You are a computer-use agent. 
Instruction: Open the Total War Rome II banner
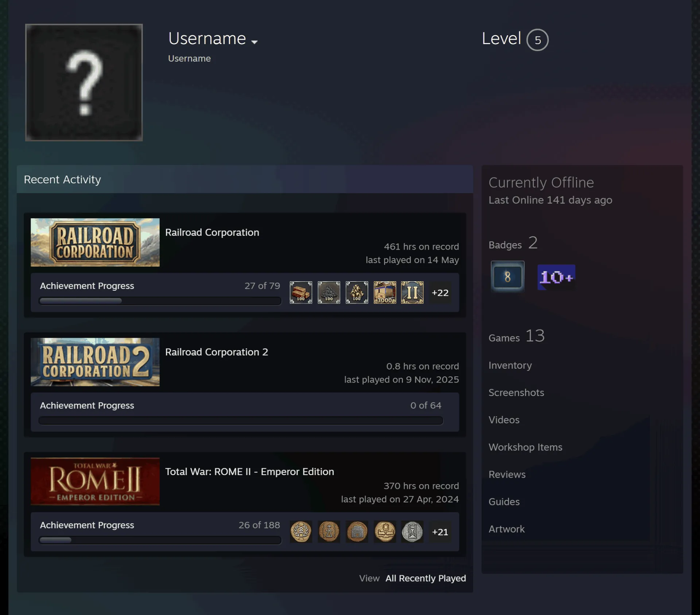(x=95, y=481)
